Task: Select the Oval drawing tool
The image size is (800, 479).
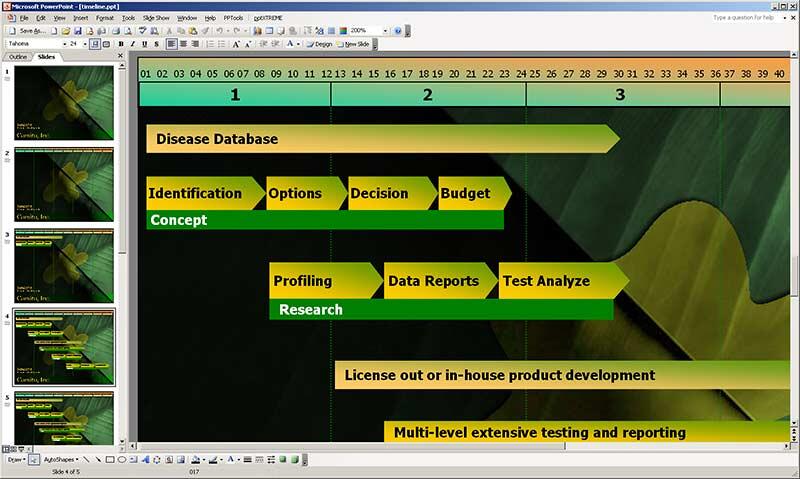Action: (x=122, y=460)
